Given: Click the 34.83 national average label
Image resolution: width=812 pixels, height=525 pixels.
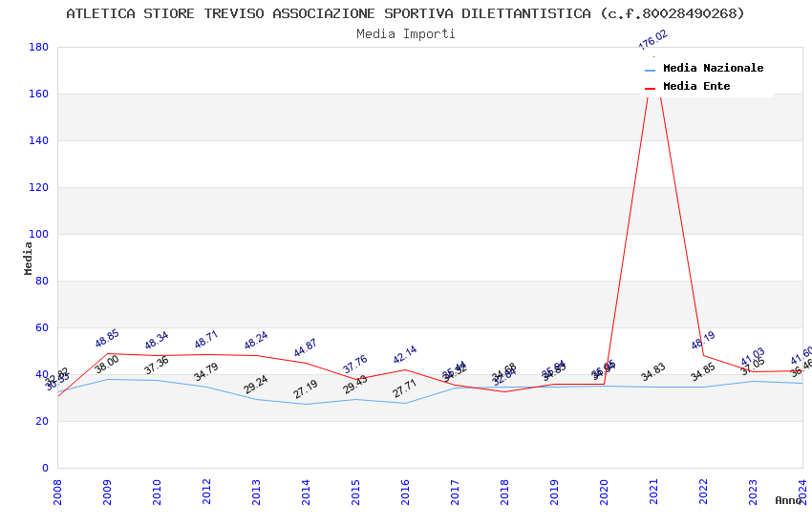Looking at the screenshot, I should 653,372.
